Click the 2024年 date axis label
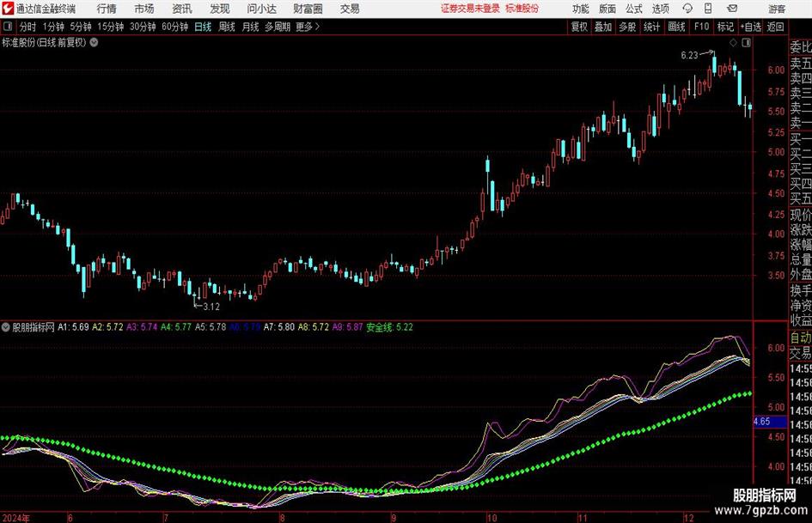The width and height of the screenshot is (812, 523). click(x=15, y=518)
